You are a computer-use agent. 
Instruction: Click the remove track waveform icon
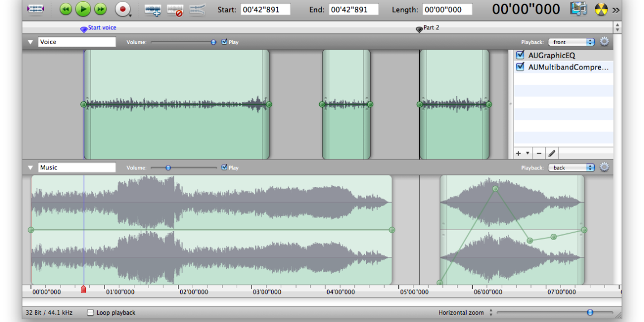pos(175,10)
